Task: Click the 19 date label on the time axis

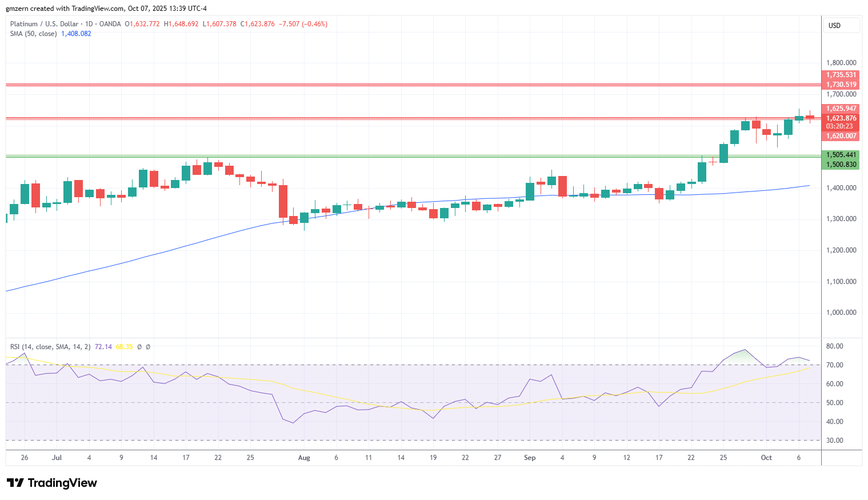Action: click(433, 458)
